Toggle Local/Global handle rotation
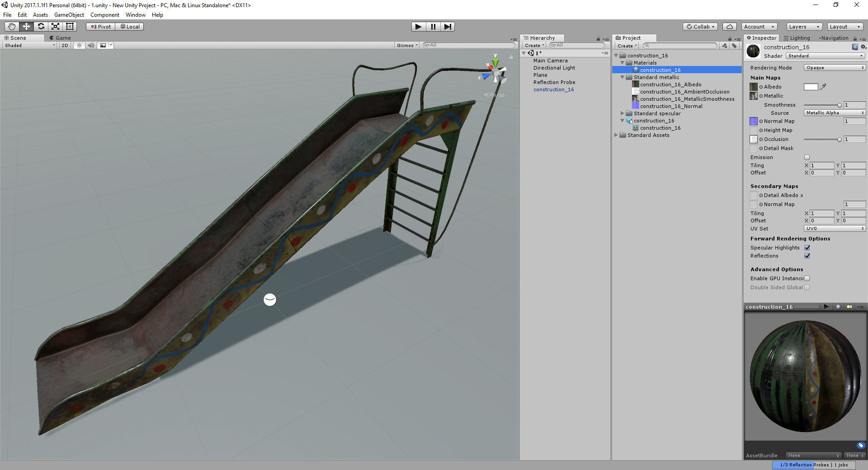The image size is (868, 470). click(129, 27)
